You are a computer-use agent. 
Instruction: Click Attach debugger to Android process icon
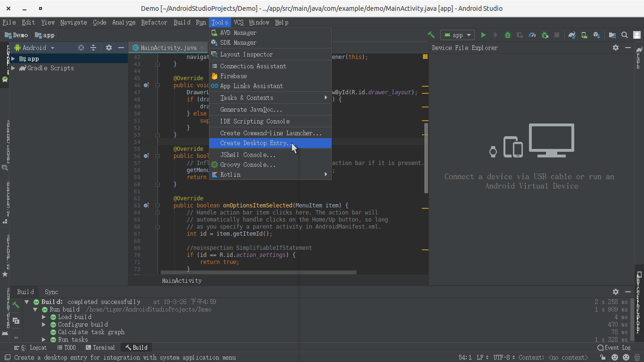(545, 35)
